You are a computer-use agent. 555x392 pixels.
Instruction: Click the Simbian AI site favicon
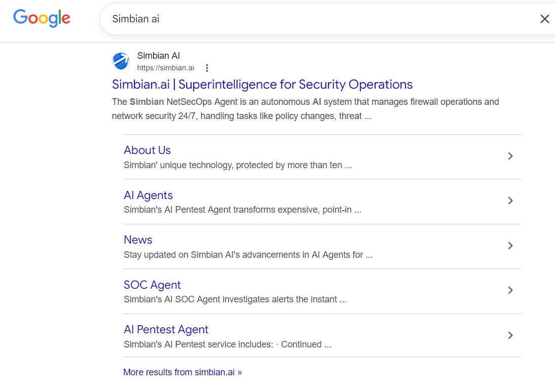121,61
